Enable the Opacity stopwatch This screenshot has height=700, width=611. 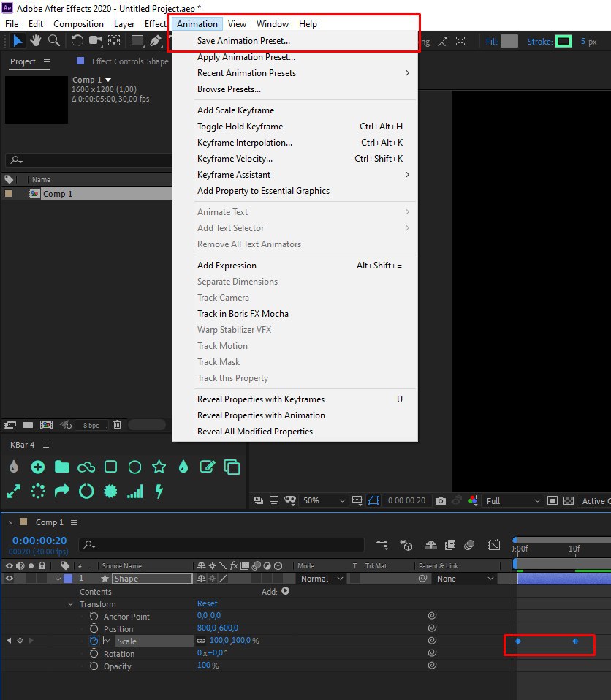click(x=94, y=666)
